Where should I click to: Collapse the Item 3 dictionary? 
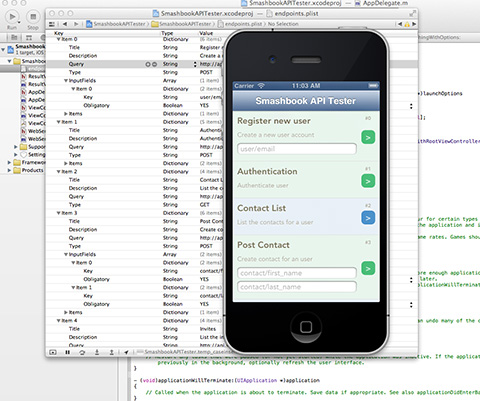pyautogui.click(x=59, y=213)
